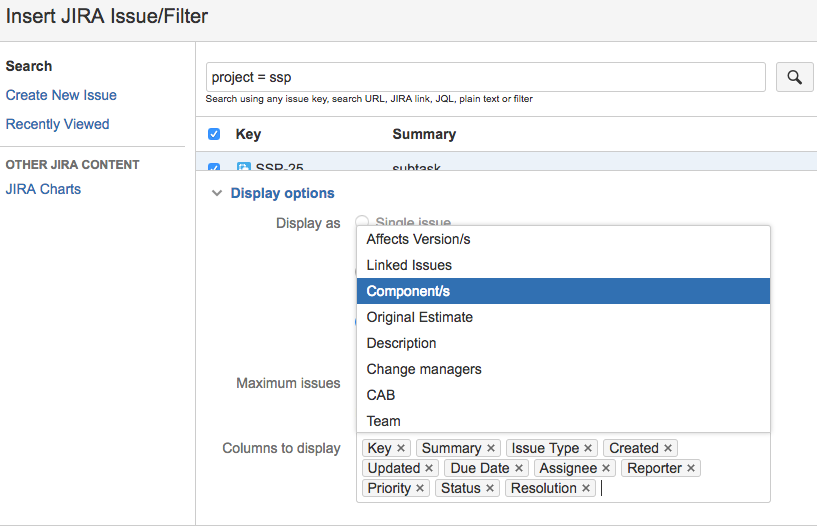Screen dimensions: 817x526
Task: Open the Recently Viewed section
Action: pos(58,124)
